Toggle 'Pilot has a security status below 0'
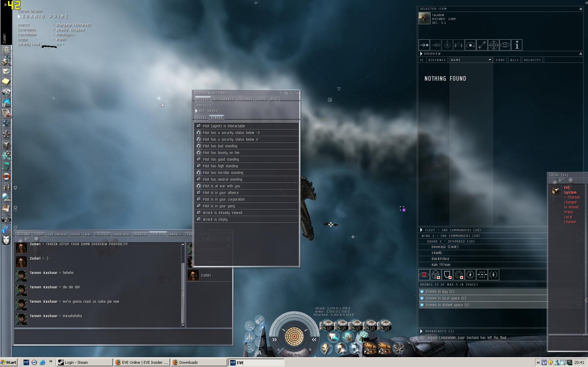 [199, 139]
